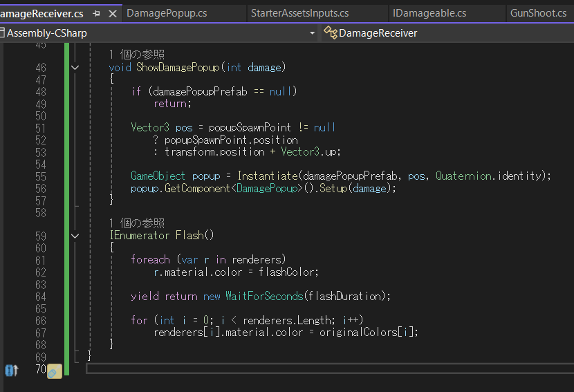Close the DamageReceiver.cs tab

(x=112, y=13)
